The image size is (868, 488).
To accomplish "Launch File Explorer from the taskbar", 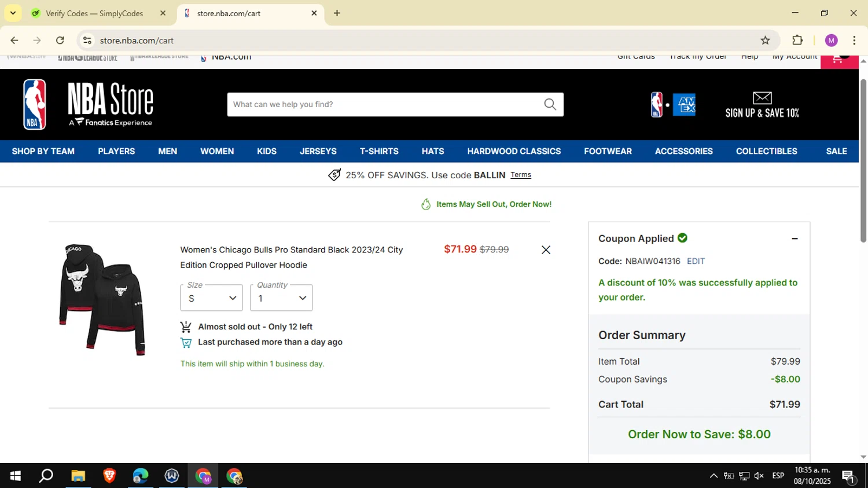I will click(78, 476).
